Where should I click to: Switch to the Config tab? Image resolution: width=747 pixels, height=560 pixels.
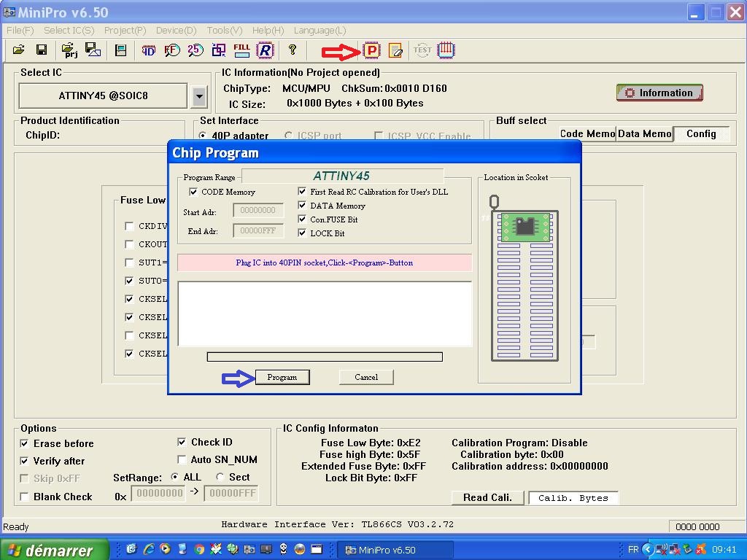point(701,134)
